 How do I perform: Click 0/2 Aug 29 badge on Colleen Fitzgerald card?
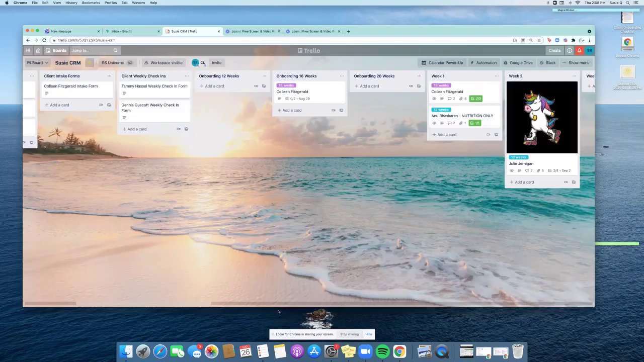point(297,99)
